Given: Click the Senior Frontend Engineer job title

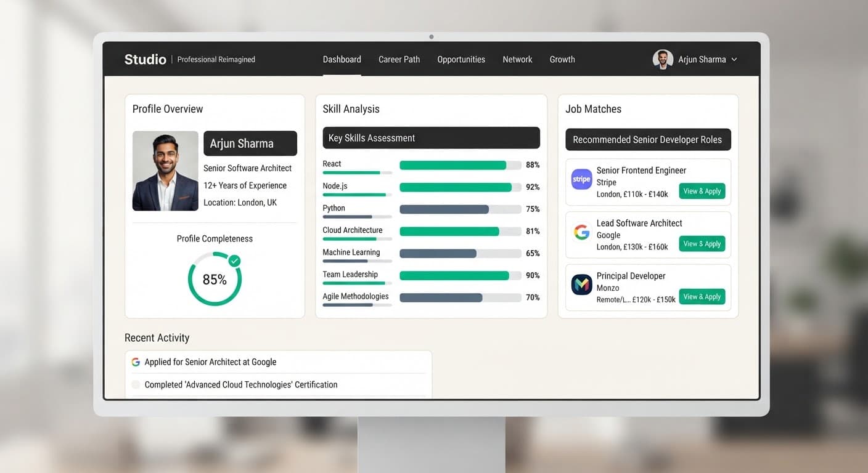Looking at the screenshot, I should 641,171.
